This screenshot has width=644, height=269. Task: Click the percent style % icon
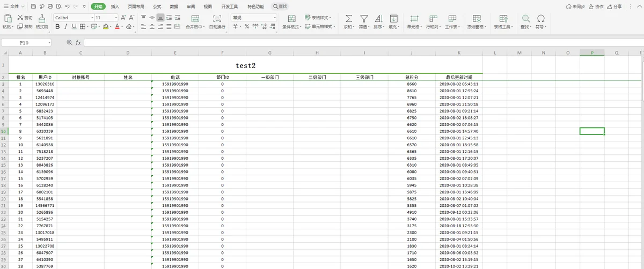(247, 26)
